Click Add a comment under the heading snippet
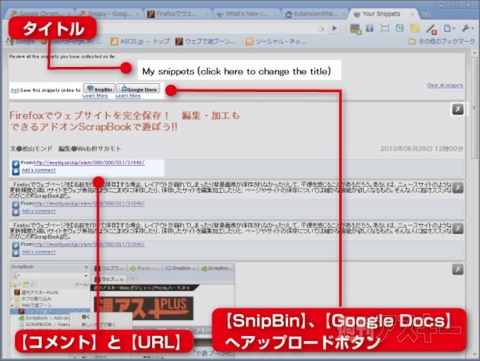The height and width of the screenshot is (361, 480). (39, 170)
